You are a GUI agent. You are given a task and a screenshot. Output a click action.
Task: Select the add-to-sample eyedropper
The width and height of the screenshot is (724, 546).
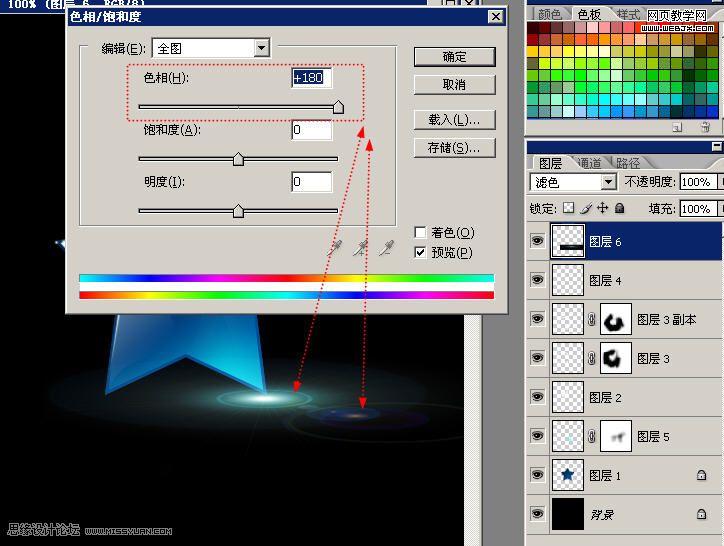point(361,249)
